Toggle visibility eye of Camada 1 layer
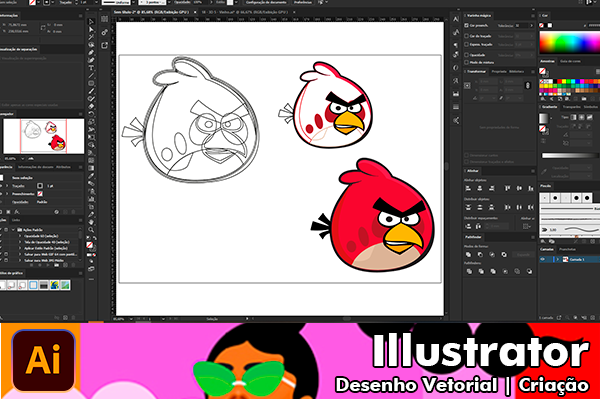The image size is (600, 400). 543,259
